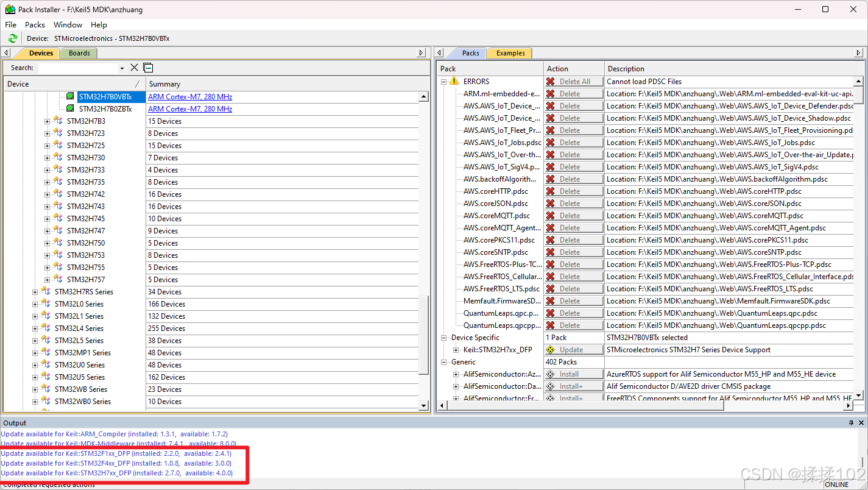The width and height of the screenshot is (868, 490).
Task: Click the STM32H757 family icon
Action: pos(58,279)
